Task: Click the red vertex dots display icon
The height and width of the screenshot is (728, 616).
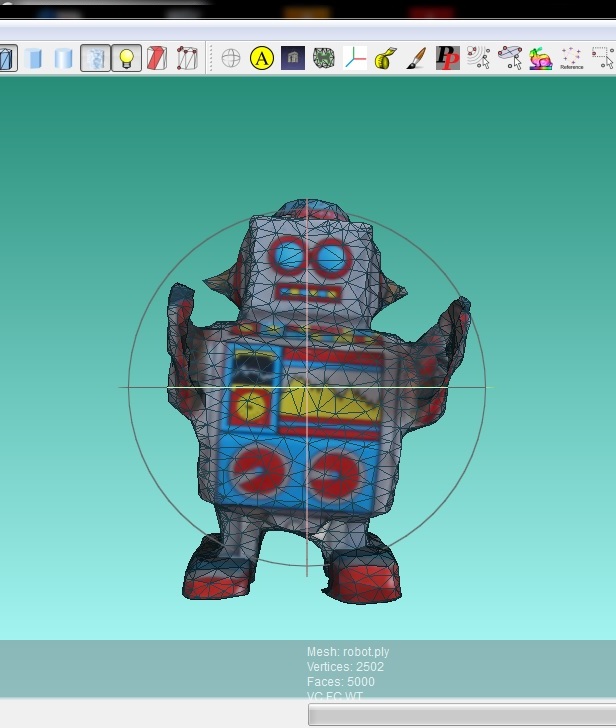Action: (187, 58)
